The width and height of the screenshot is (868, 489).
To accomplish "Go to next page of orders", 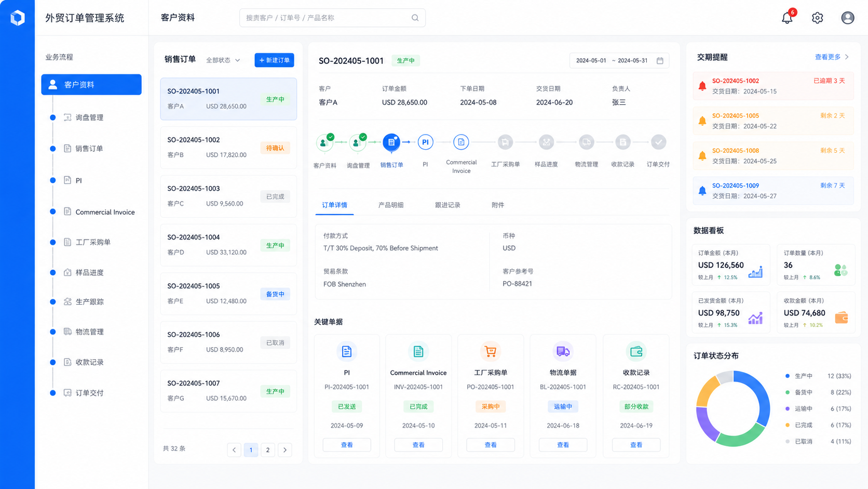I will coord(285,450).
